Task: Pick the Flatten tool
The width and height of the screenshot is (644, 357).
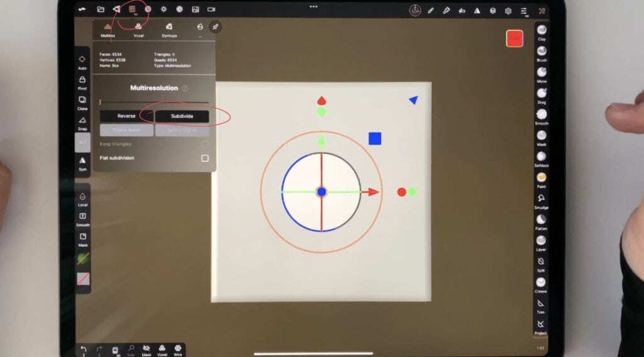Action: point(541,220)
